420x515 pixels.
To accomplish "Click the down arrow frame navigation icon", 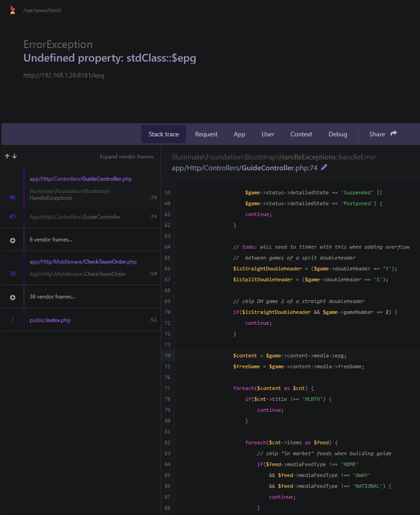I will click(x=14, y=157).
